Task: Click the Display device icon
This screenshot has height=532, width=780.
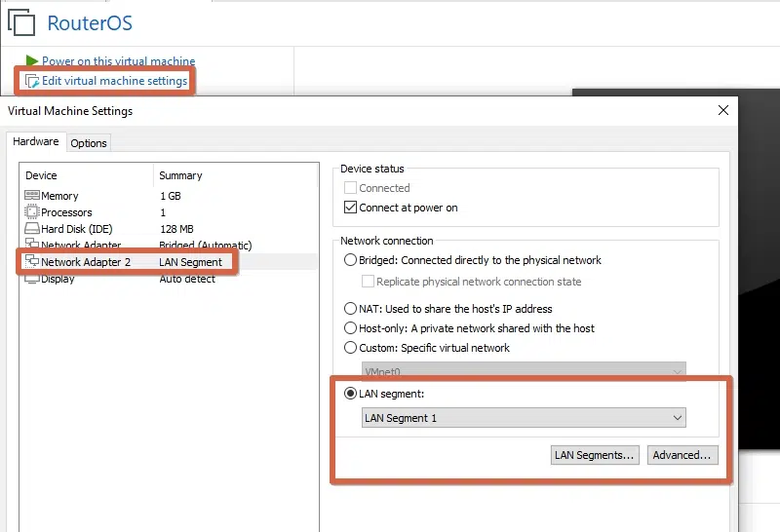Action: point(32,279)
